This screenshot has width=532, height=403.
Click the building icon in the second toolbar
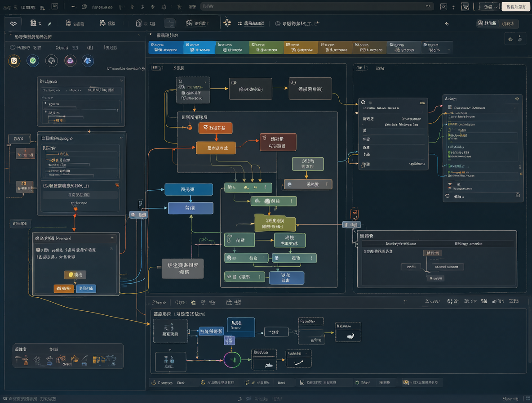(33, 23)
